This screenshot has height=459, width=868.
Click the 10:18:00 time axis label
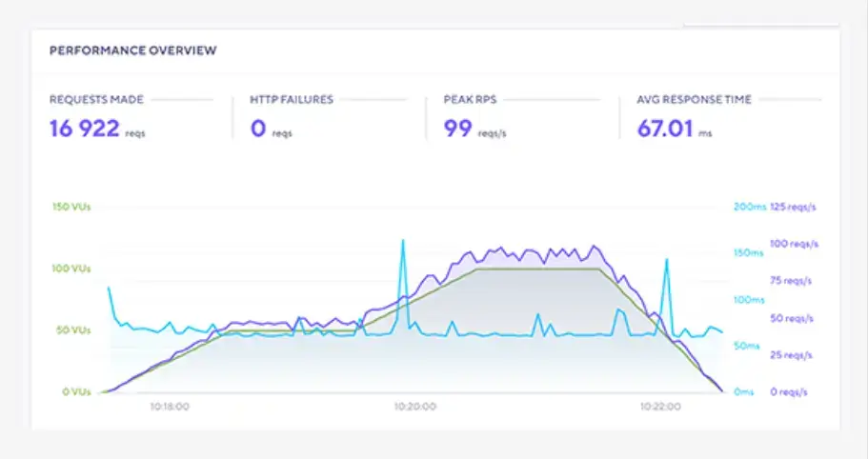[x=170, y=407]
